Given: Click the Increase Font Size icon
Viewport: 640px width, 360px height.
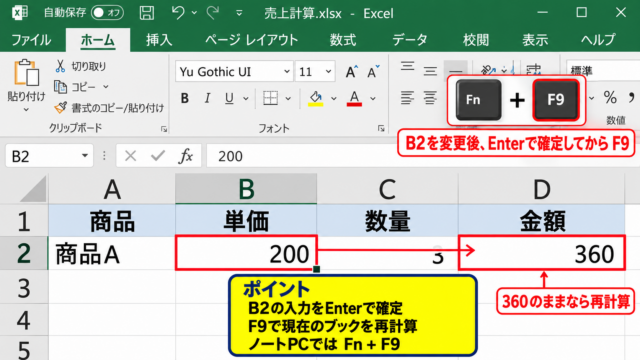Looking at the screenshot, I should 351,72.
